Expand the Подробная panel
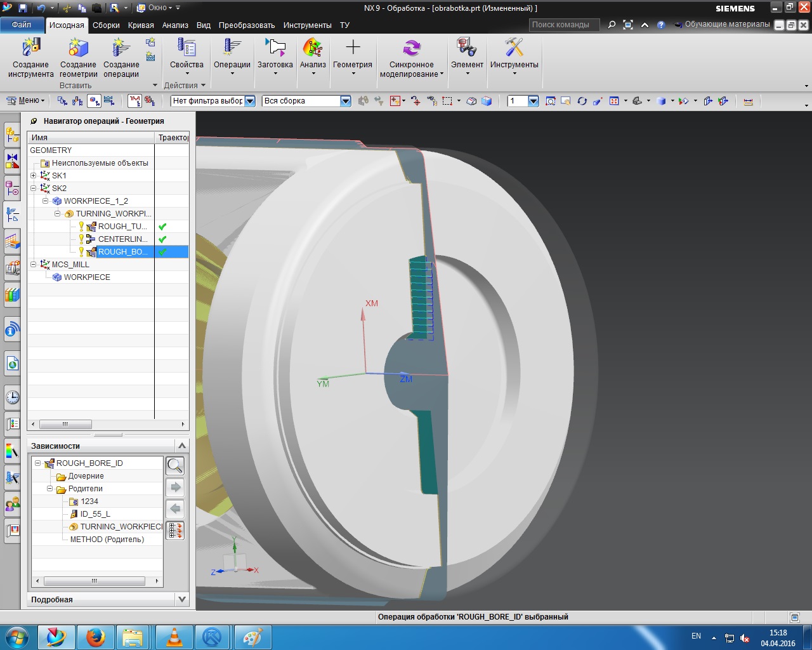The width and height of the screenshot is (812, 650). tap(182, 599)
